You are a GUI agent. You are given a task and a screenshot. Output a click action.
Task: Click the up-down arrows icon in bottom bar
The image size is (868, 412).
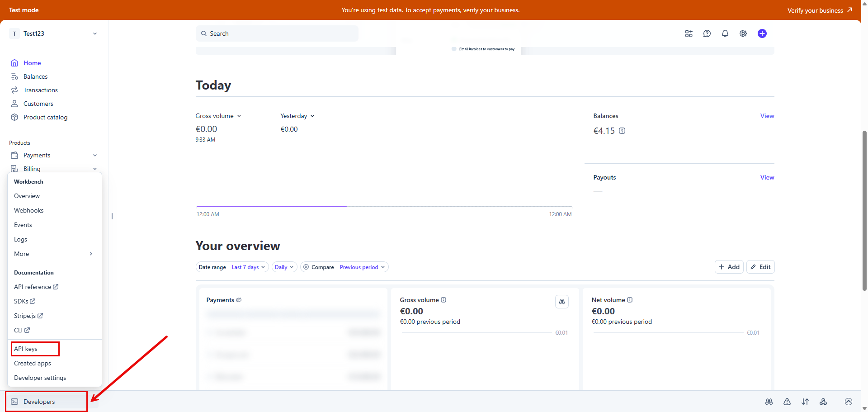click(805, 402)
